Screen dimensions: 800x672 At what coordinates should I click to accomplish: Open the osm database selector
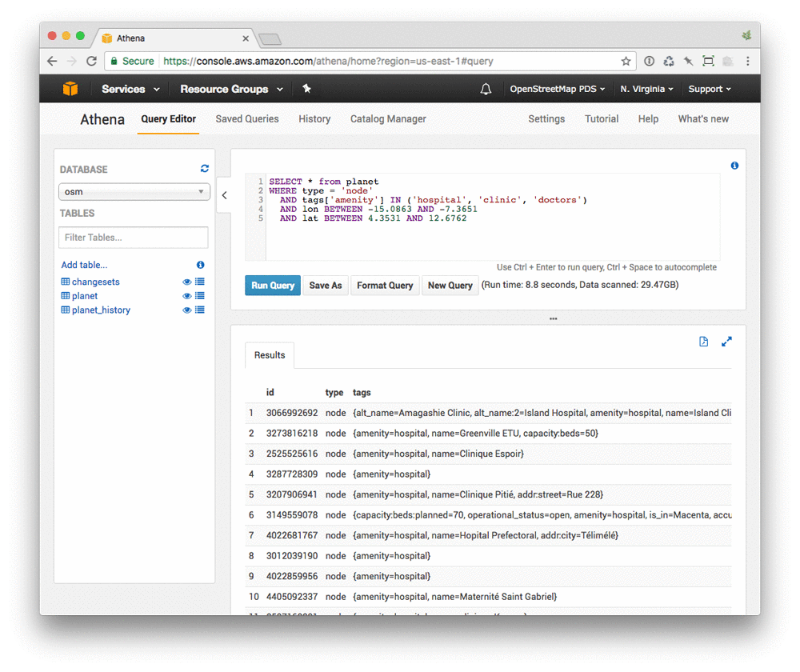pyautogui.click(x=134, y=192)
